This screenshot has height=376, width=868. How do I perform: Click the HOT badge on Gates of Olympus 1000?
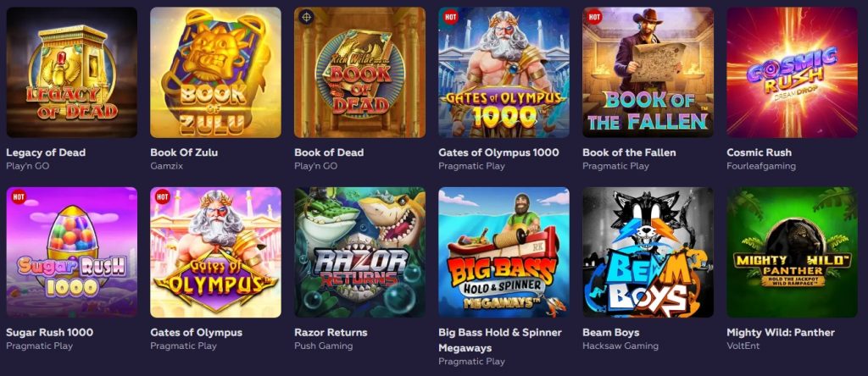pyautogui.click(x=450, y=17)
